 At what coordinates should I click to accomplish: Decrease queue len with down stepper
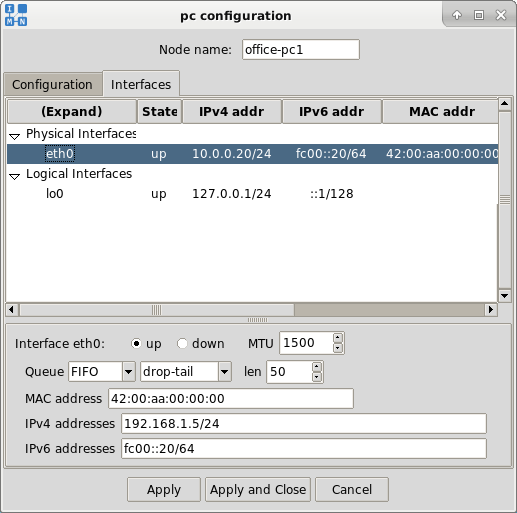point(317,377)
